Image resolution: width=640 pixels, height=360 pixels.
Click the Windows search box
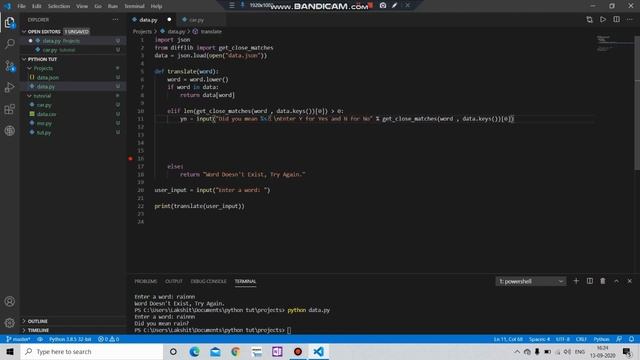91,351
